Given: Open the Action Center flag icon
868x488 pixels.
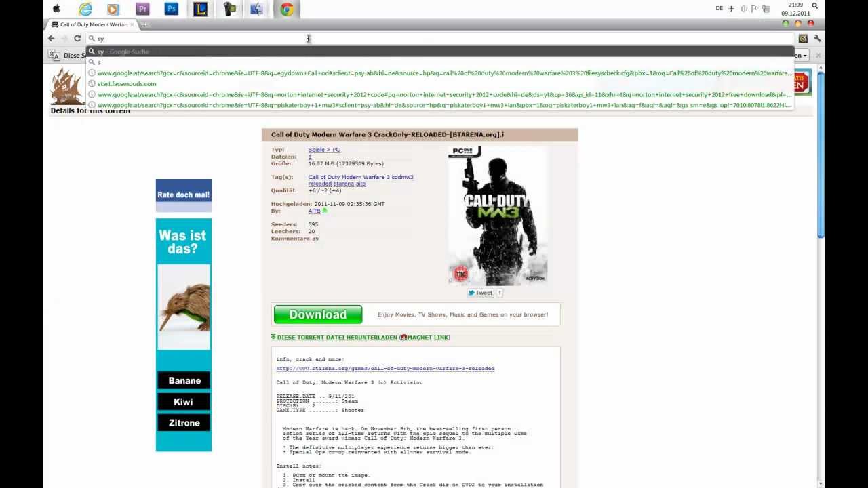Looking at the screenshot, I should tap(755, 9).
